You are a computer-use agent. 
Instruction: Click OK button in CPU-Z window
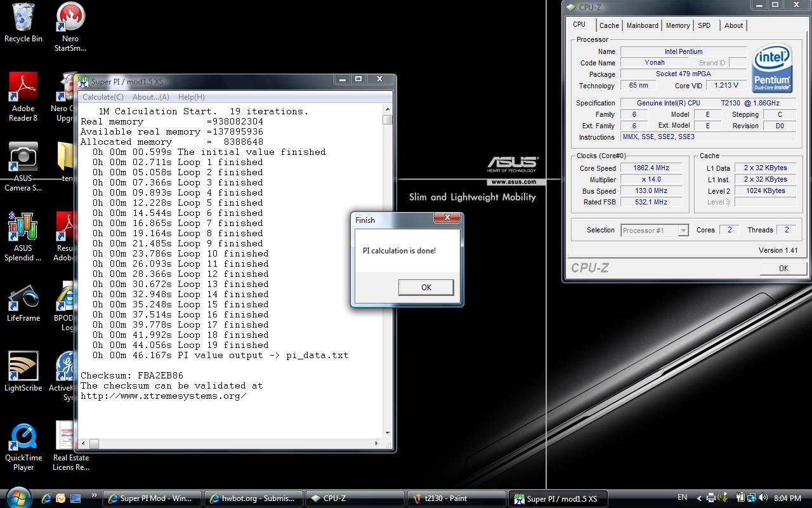click(783, 268)
